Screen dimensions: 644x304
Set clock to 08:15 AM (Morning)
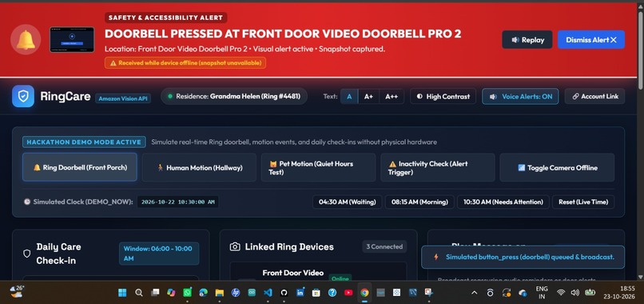point(419,202)
